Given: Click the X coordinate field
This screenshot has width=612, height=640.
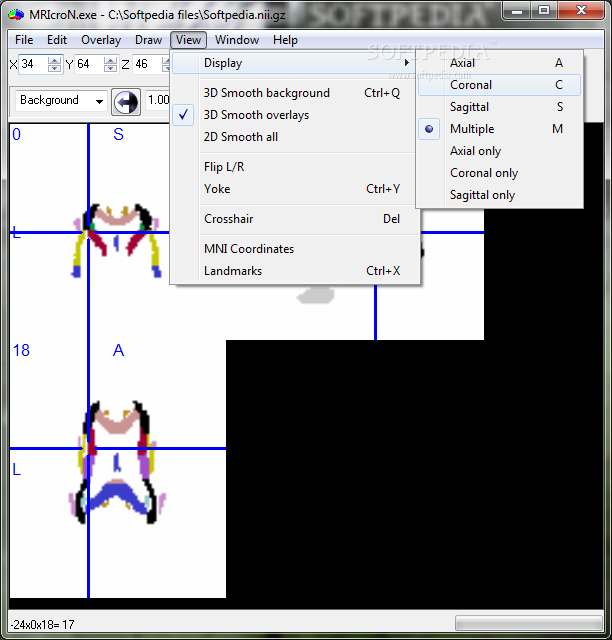Looking at the screenshot, I should (x=33, y=64).
